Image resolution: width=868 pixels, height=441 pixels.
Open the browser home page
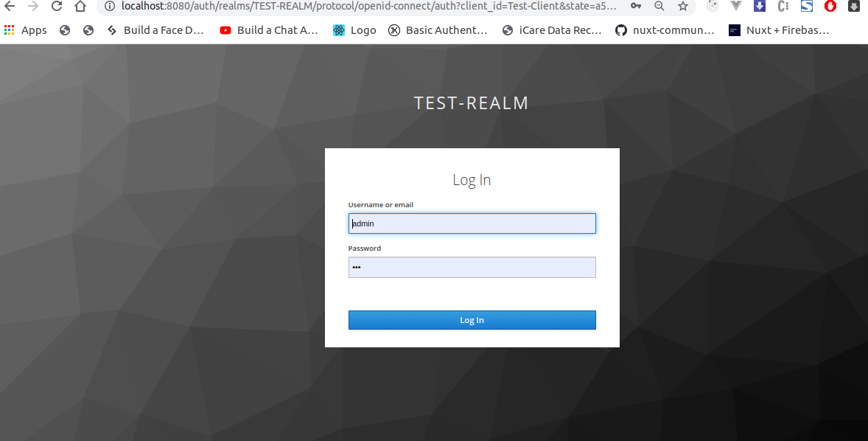tap(80, 7)
